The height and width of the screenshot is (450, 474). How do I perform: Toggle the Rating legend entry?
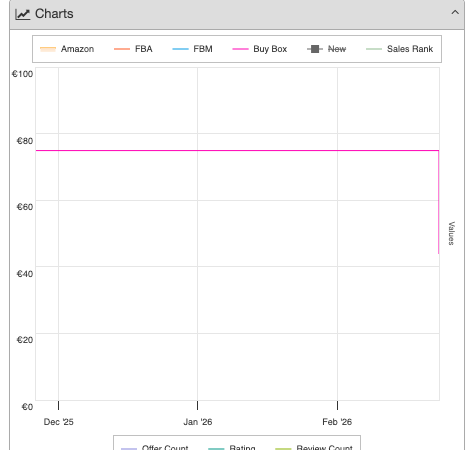coord(232,447)
